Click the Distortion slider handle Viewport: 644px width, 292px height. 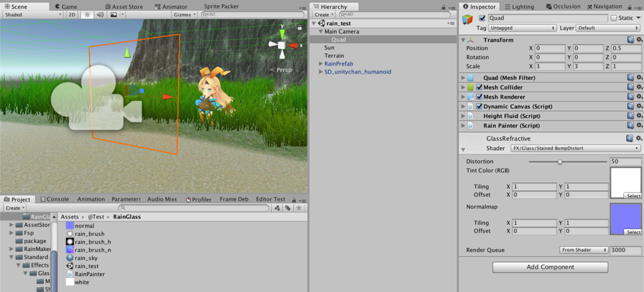pos(559,162)
